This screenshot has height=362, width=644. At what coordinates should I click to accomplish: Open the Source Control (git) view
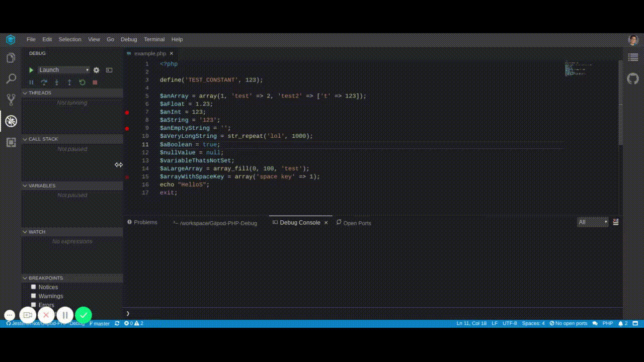[11, 100]
